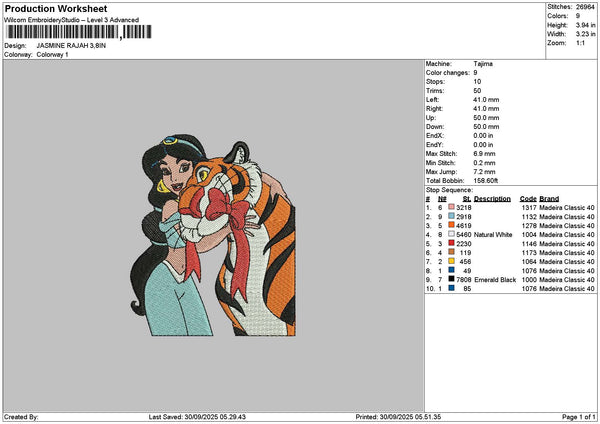
Task: Click the 'Brand' column header
Action: 549,199
